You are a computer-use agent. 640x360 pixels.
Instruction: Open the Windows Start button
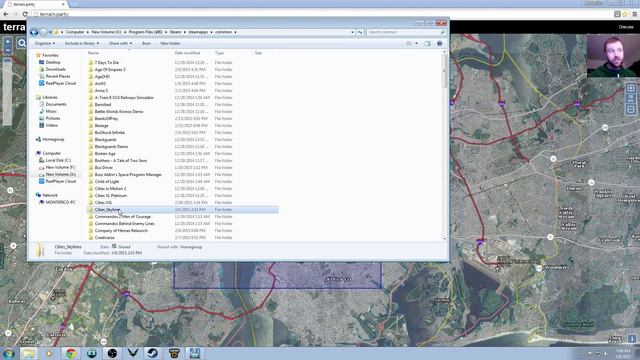pyautogui.click(x=9, y=353)
